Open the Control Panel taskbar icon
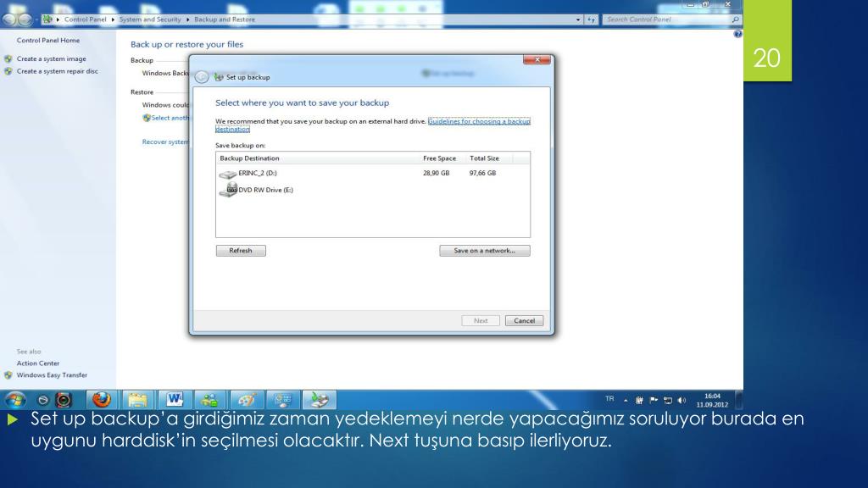This screenshot has height=488, width=868. coord(283,400)
